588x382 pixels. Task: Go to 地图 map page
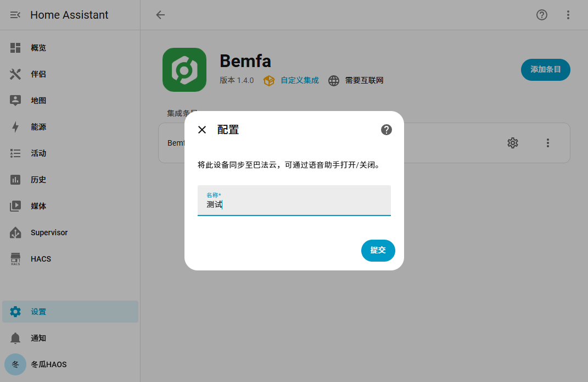70,101
